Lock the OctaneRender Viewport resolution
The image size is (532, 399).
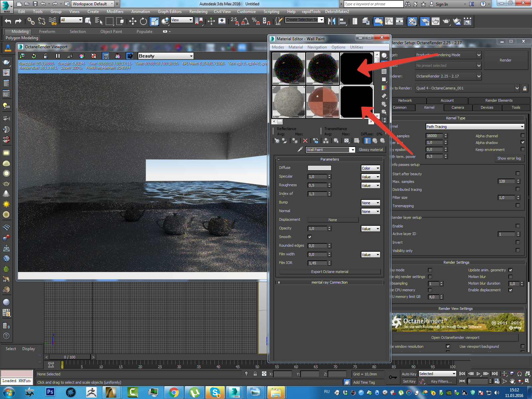pyautogui.click(x=46, y=56)
